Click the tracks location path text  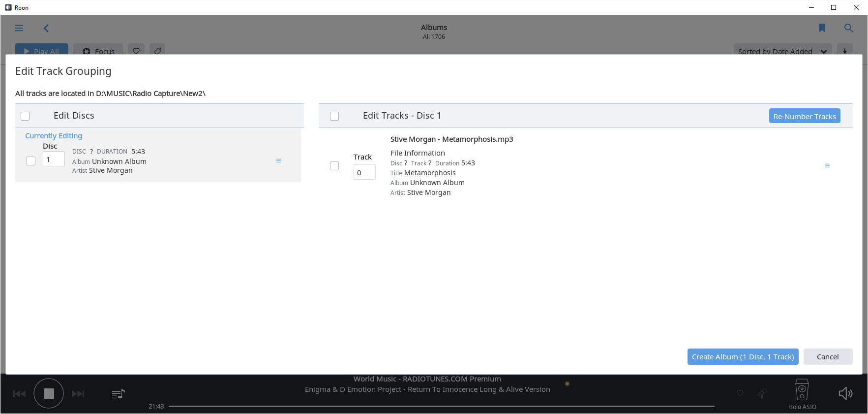coord(110,94)
